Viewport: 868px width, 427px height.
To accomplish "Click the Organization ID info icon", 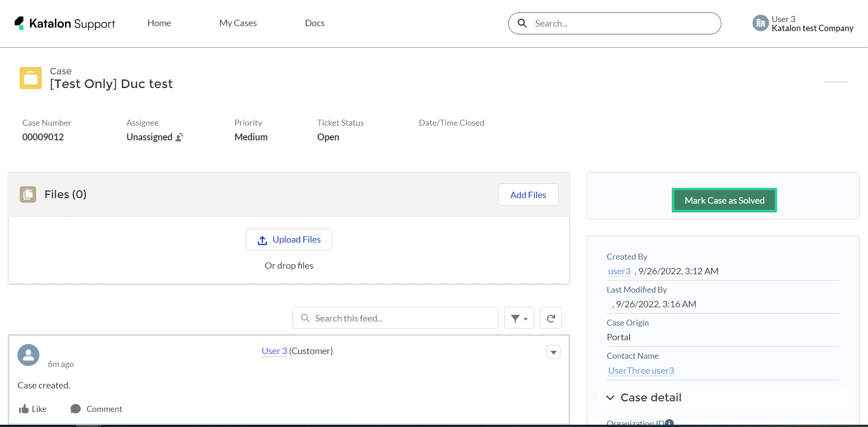I will [x=669, y=423].
